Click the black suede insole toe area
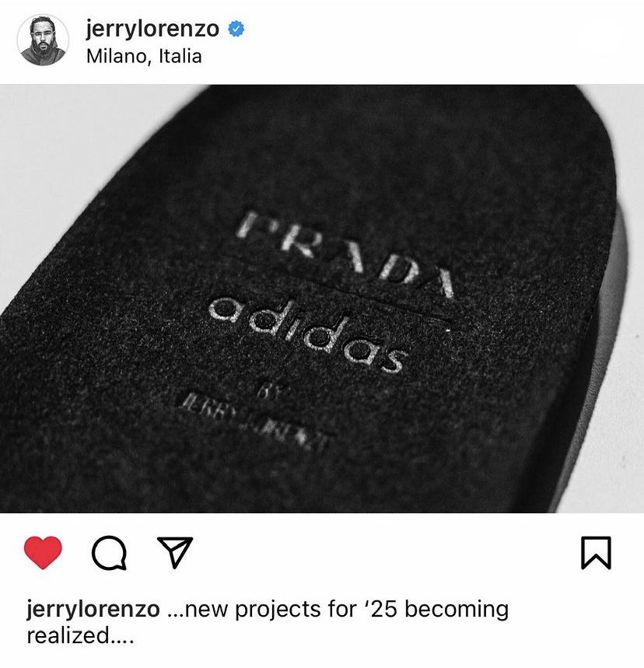Screen dimensions: 644x668 tap(383, 141)
